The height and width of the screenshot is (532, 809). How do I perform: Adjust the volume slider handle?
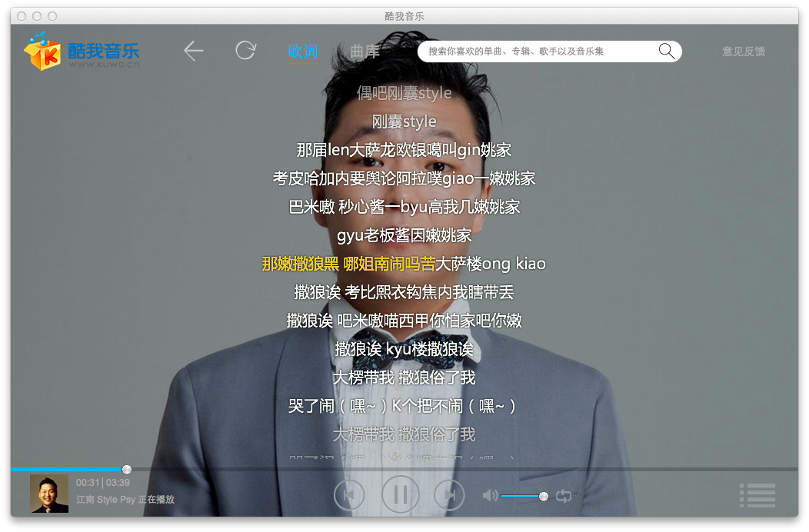[x=544, y=496]
